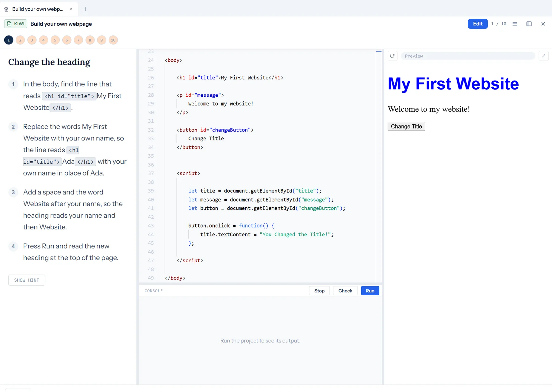Close the lesson with the X icon
The image size is (552, 392).
[x=543, y=24]
